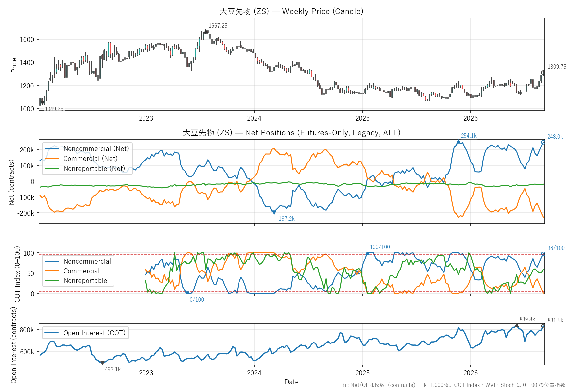Select Nonreportable entry in COT Index legend
Viewport: 574px width, 392px height.
(x=76, y=281)
